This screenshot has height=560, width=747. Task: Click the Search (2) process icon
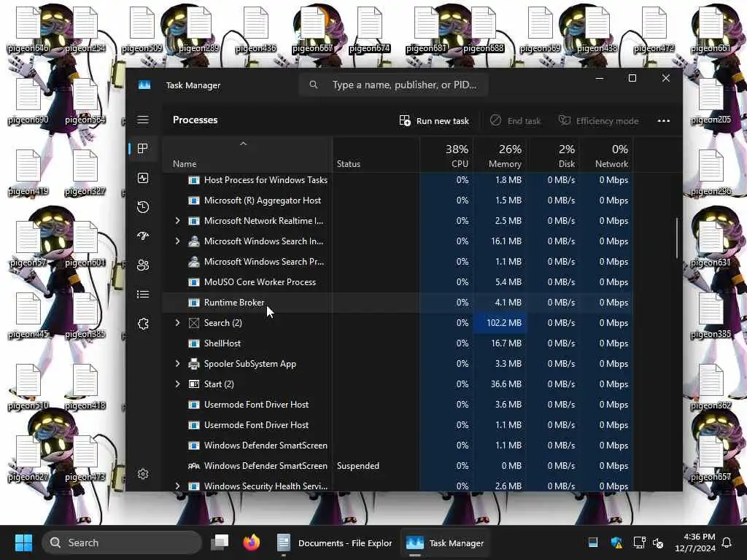point(193,323)
